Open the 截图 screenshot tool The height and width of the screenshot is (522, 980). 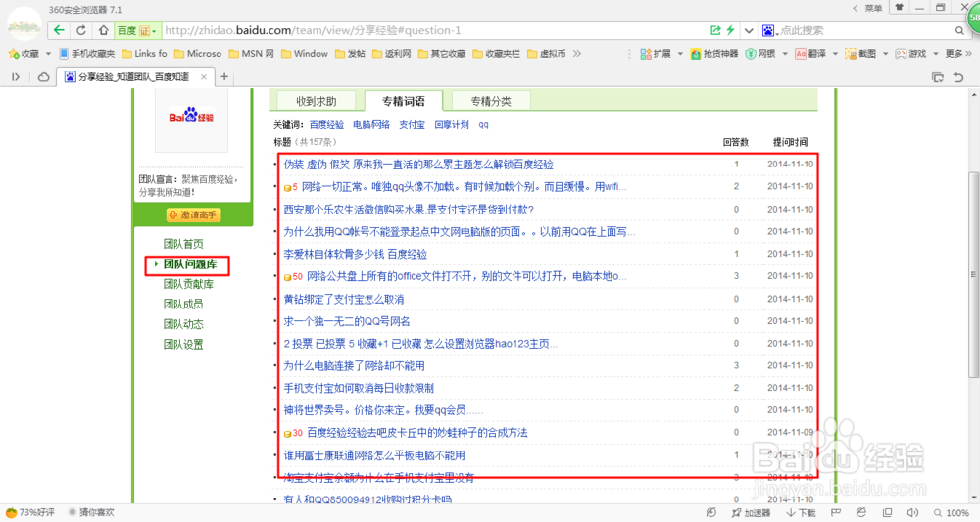coord(860,54)
